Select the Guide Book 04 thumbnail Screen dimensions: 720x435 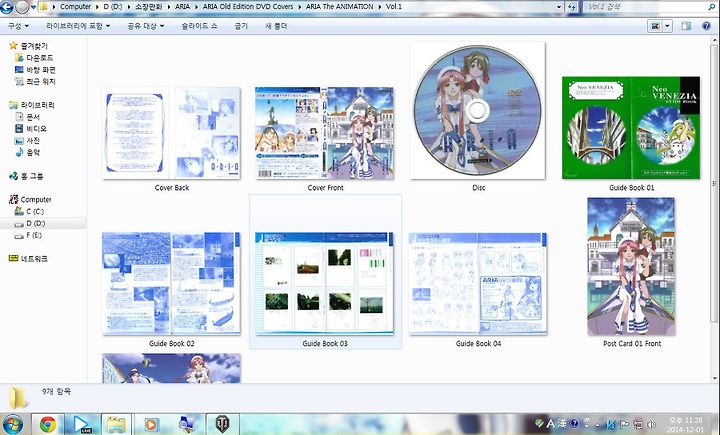[478, 283]
